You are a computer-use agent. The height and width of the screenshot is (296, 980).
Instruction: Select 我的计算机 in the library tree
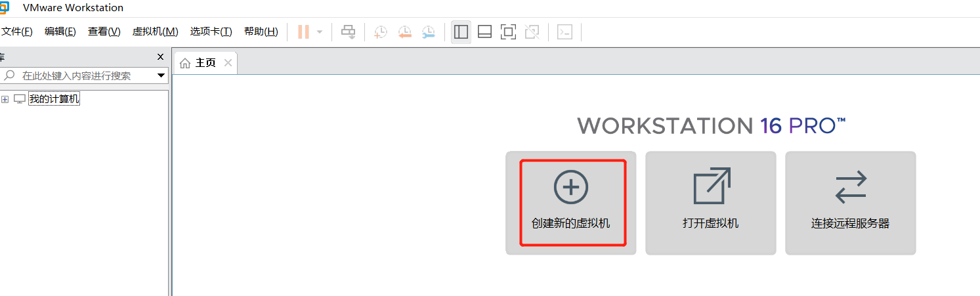(54, 99)
